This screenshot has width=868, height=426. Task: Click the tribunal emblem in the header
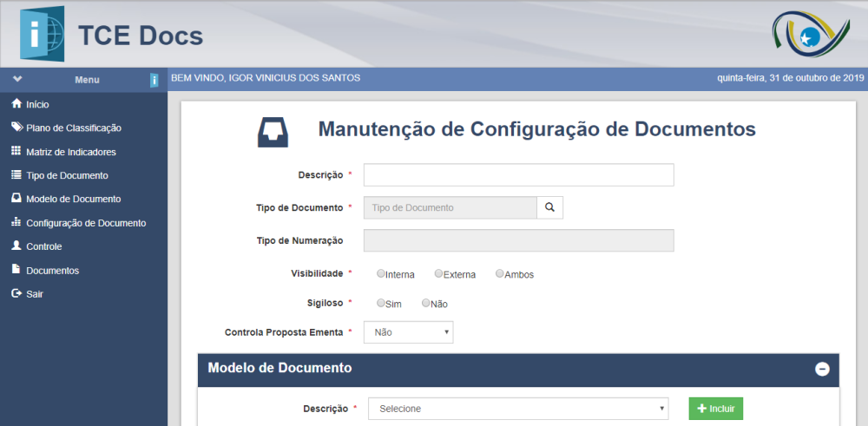[x=806, y=34]
